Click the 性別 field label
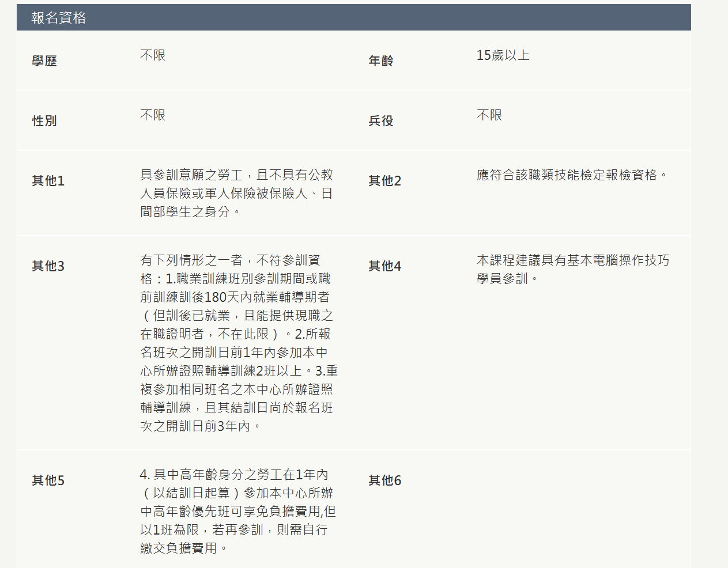The image size is (728, 568). (44, 121)
